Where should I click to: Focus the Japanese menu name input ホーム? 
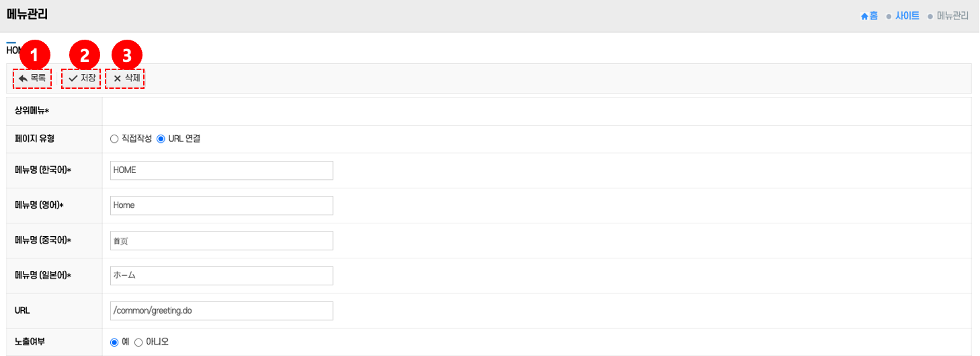click(221, 275)
